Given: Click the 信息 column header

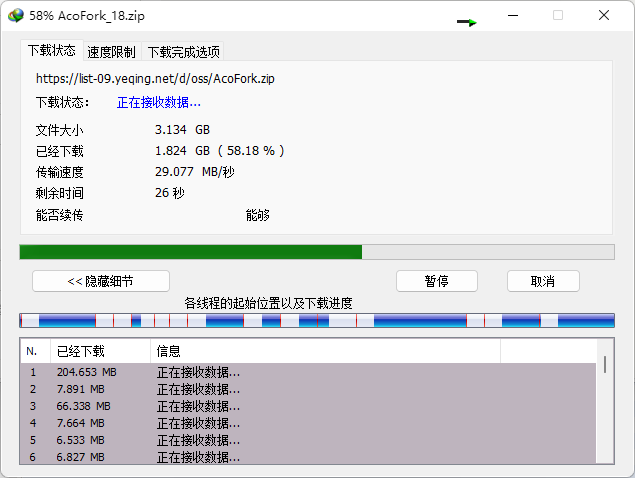Looking at the screenshot, I should [x=325, y=351].
